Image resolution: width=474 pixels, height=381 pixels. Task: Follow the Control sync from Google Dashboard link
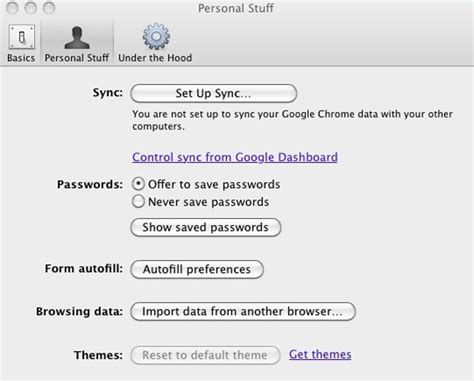pyautogui.click(x=235, y=157)
